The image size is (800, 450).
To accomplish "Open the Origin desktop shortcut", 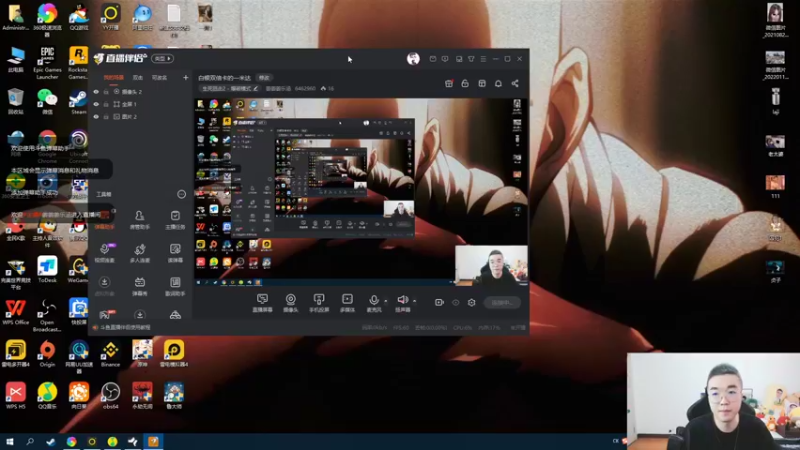I will (47, 354).
